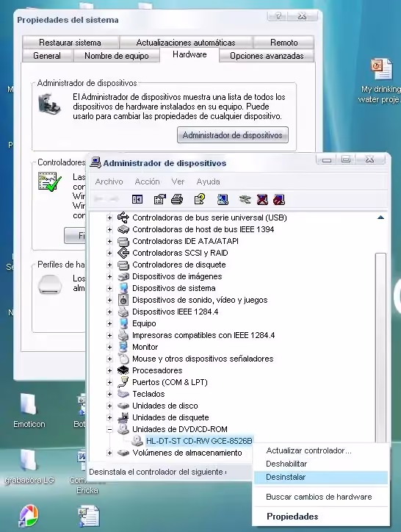The height and width of the screenshot is (532, 401).
Task: Click the scan for hardware changes toolbar icon
Action: 223,199
